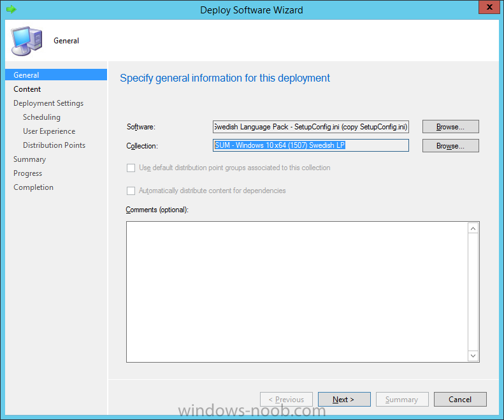Cancel the wizard
Image resolution: width=504 pixels, height=420 pixels.
[x=460, y=400]
